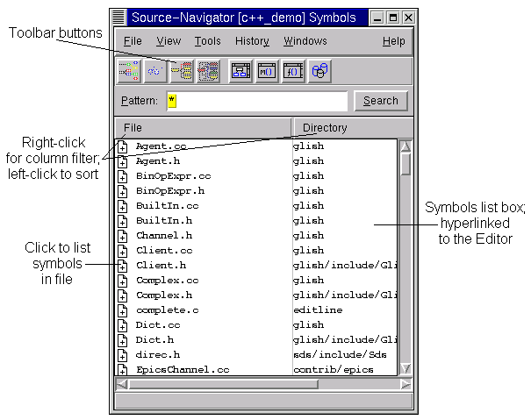Expand Complex.cc file plus icon

pyautogui.click(x=122, y=281)
